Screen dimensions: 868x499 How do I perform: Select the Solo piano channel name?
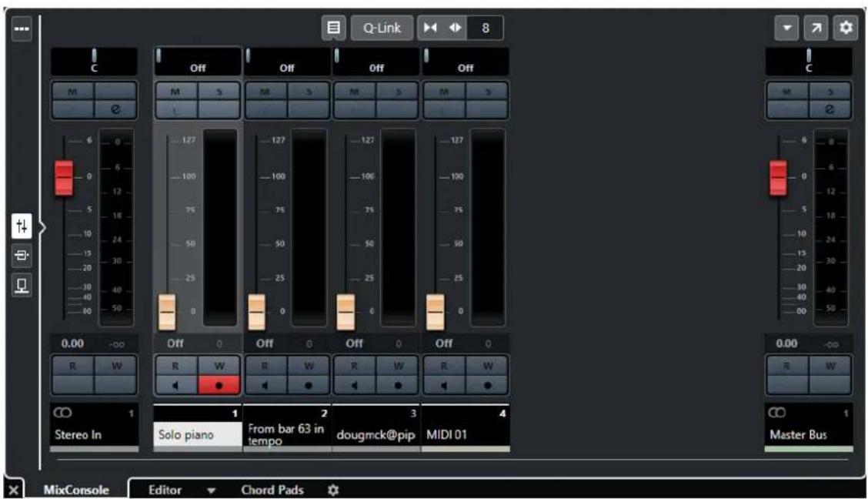[197, 434]
